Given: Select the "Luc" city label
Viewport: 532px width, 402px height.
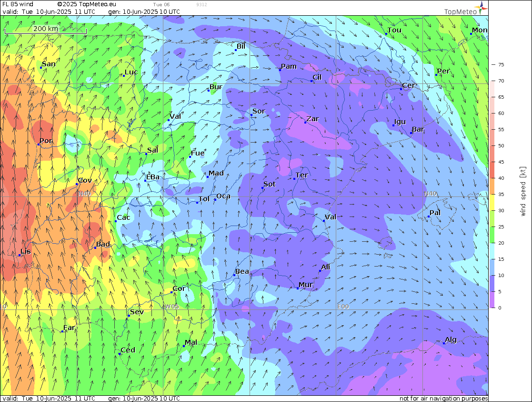Looking at the screenshot, I should (131, 72).
